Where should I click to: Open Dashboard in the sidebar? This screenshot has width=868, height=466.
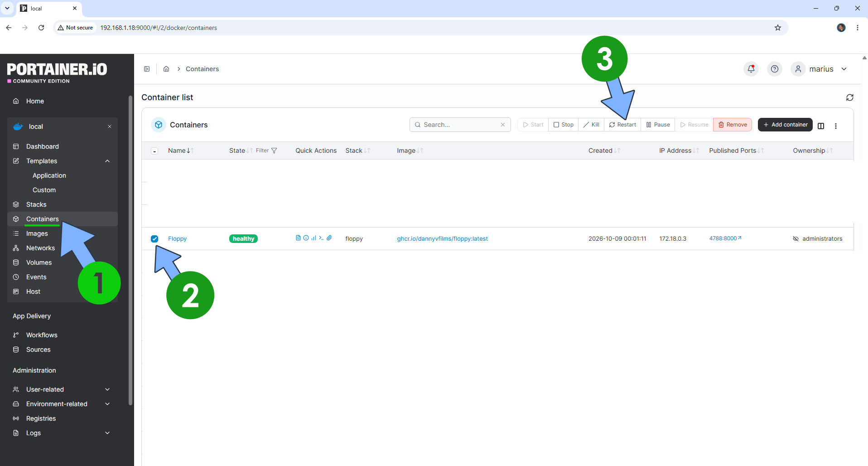(x=63, y=146)
